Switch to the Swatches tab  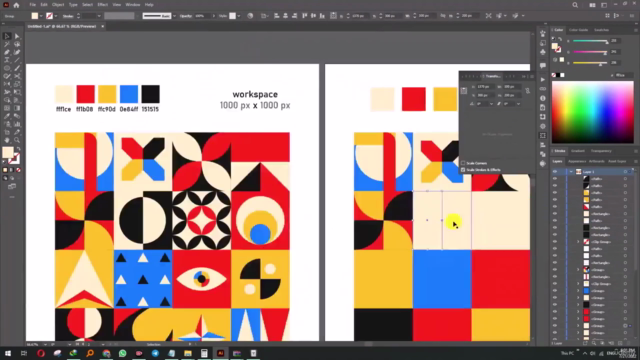[x=601, y=30]
